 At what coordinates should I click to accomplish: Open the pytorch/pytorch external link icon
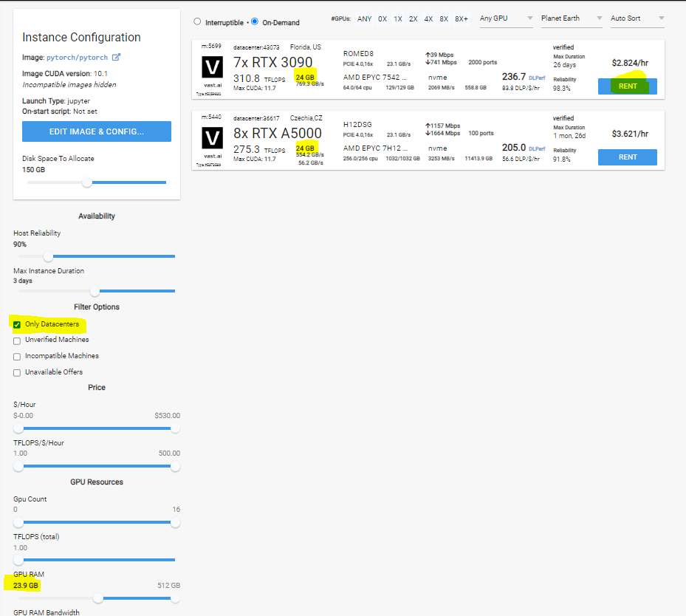[116, 58]
